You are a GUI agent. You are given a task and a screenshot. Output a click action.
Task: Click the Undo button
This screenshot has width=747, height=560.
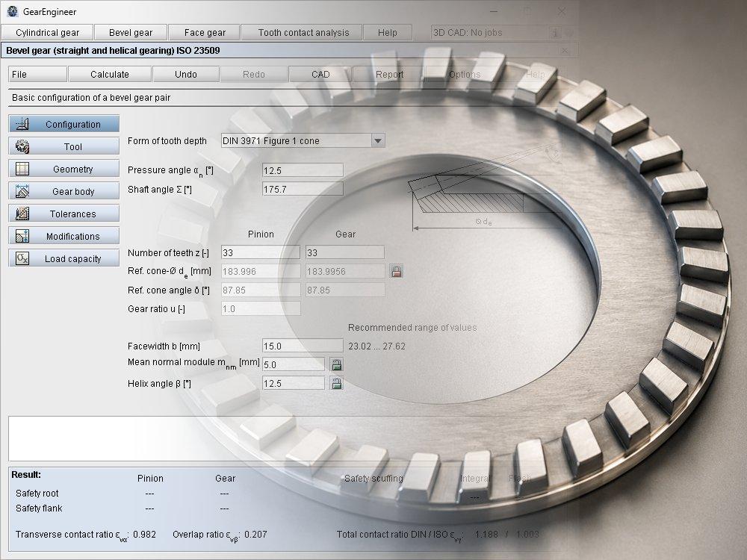coord(186,74)
